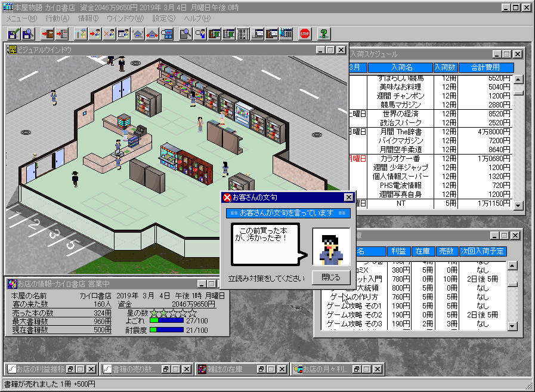The width and height of the screenshot is (535, 392).
Task: Click the book order red arrow icon
Action: pyautogui.click(x=62, y=33)
